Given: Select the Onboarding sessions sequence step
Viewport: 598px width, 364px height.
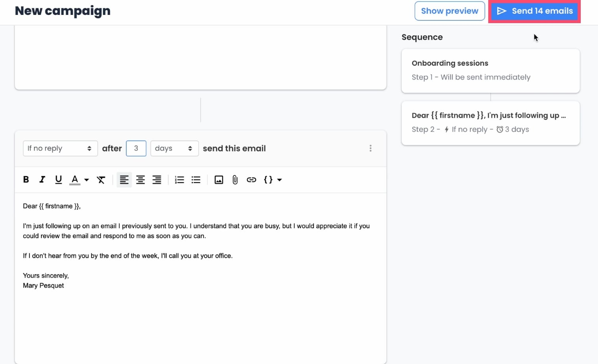Looking at the screenshot, I should click(491, 71).
